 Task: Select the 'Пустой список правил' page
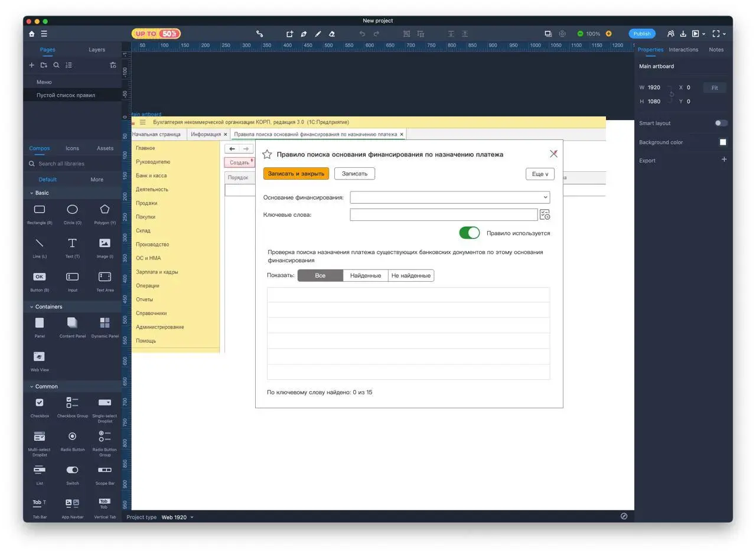[72, 95]
